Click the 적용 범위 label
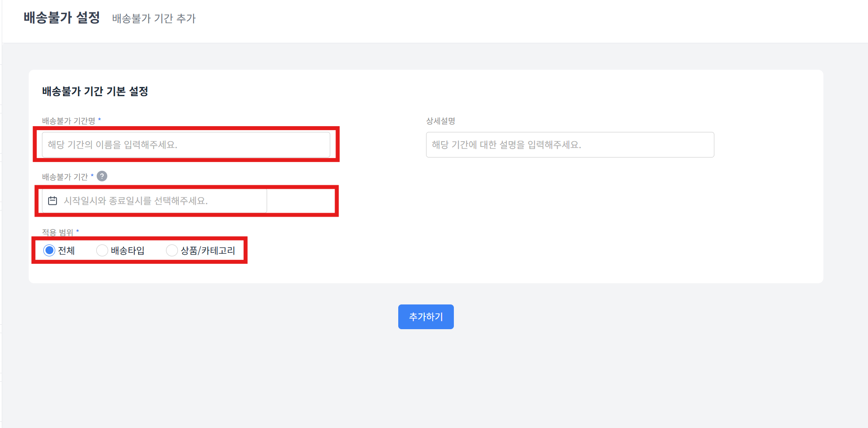The height and width of the screenshot is (428, 868). pos(58,232)
